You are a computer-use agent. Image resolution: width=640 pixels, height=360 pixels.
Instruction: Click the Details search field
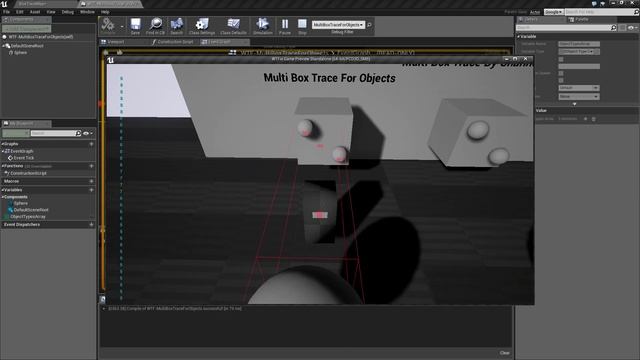[566, 27]
